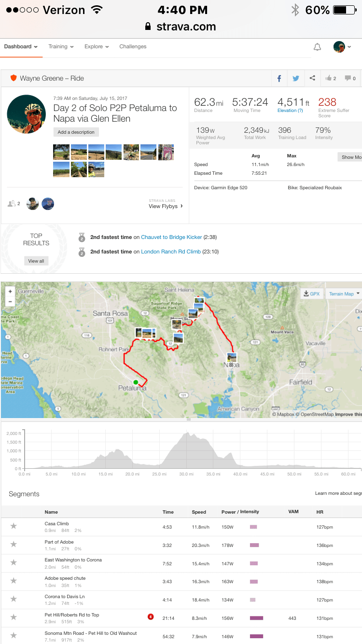
Task: Star the Casa Climb segment
Action: (14, 526)
